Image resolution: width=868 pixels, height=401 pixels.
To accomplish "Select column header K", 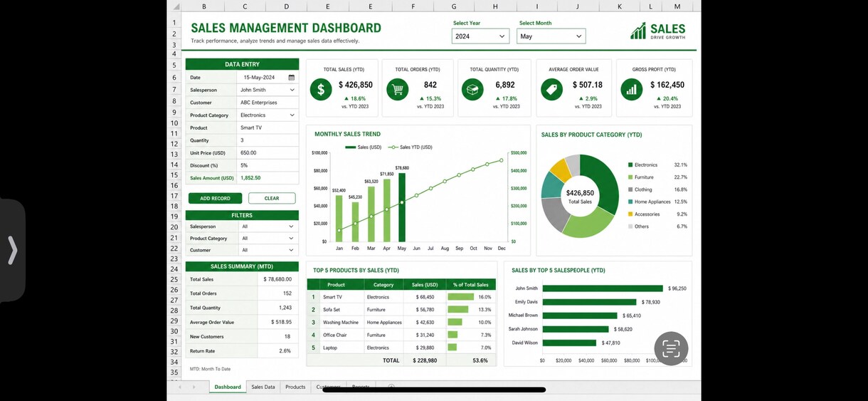I will point(619,6).
